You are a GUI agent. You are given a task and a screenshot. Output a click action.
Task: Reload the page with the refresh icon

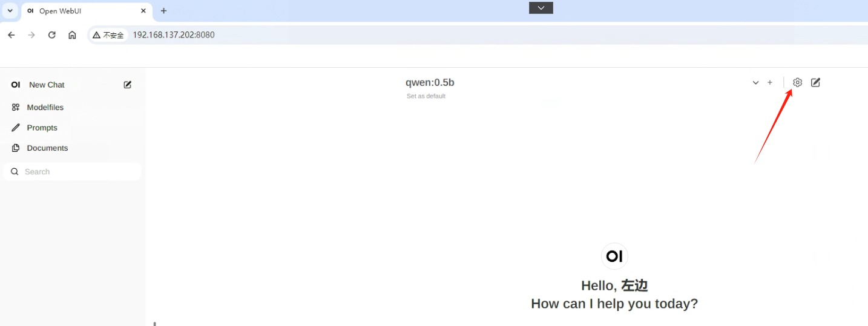click(x=52, y=35)
